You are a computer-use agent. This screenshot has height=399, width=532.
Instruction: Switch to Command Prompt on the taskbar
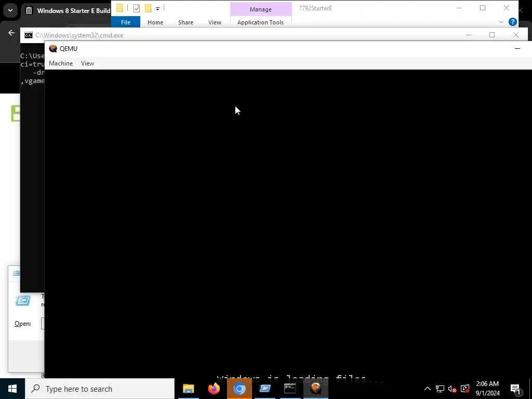click(290, 389)
